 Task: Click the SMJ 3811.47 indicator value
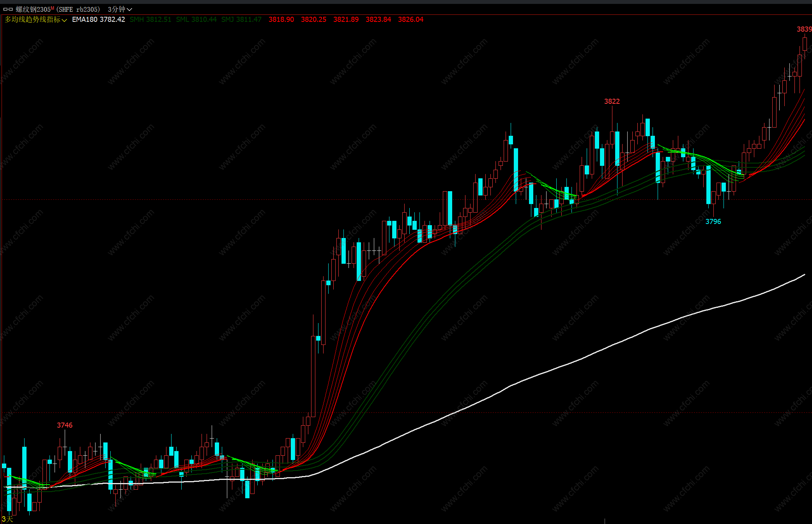click(x=241, y=20)
